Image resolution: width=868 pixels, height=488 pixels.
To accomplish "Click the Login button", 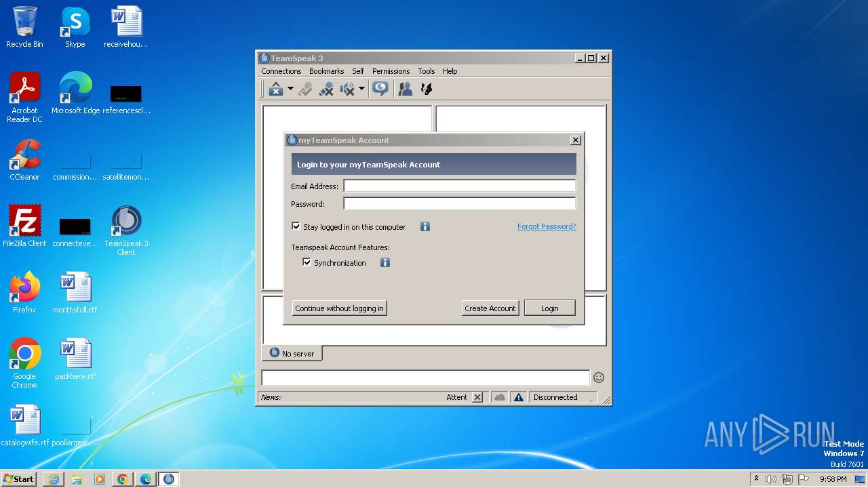I will [549, 308].
